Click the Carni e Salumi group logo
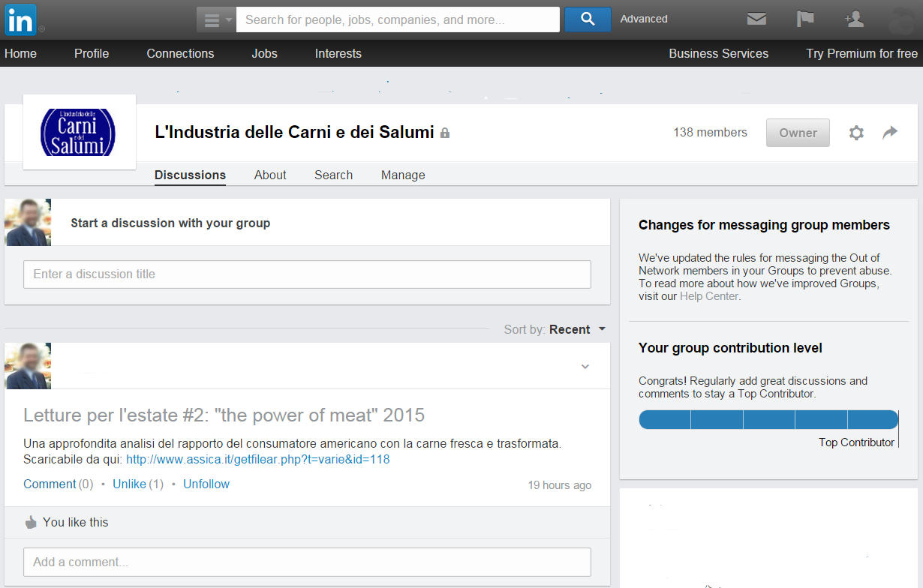The height and width of the screenshot is (588, 923). (79, 132)
